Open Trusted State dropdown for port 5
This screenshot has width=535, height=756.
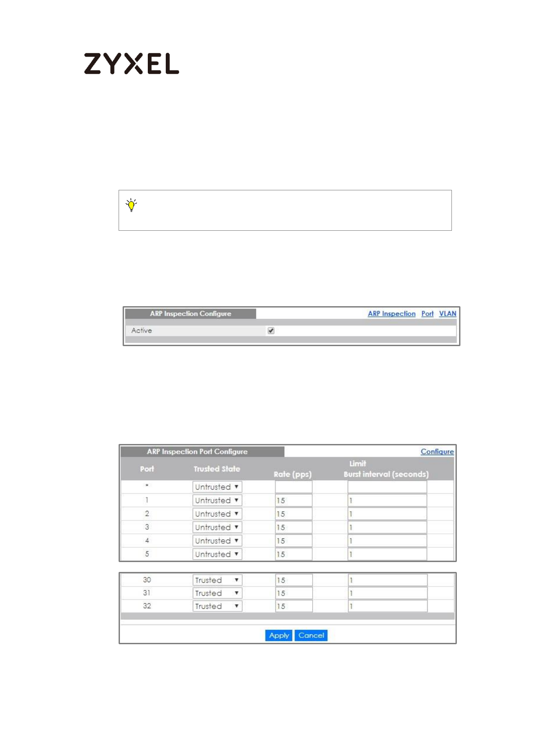pyautogui.click(x=217, y=554)
